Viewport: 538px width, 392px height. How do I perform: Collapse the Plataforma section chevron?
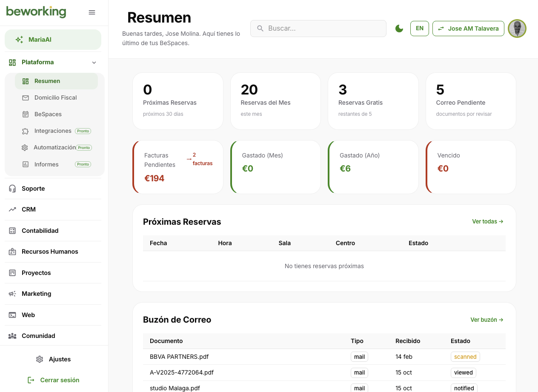pos(94,63)
